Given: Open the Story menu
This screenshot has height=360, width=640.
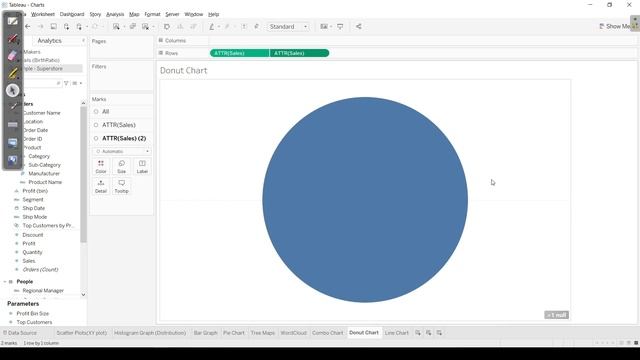Looking at the screenshot, I should point(95,14).
